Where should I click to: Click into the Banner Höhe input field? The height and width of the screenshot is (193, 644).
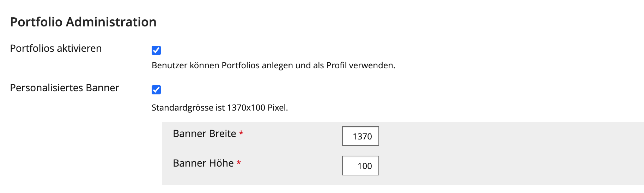point(360,166)
